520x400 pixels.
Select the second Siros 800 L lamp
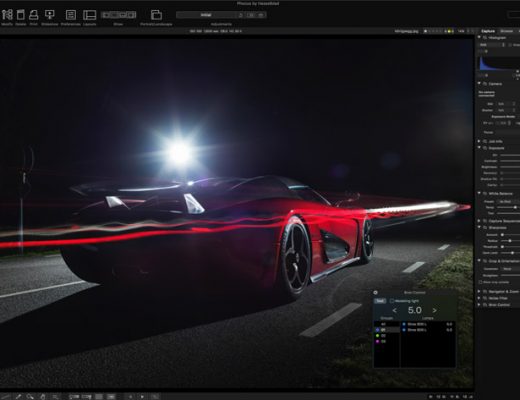click(428, 330)
